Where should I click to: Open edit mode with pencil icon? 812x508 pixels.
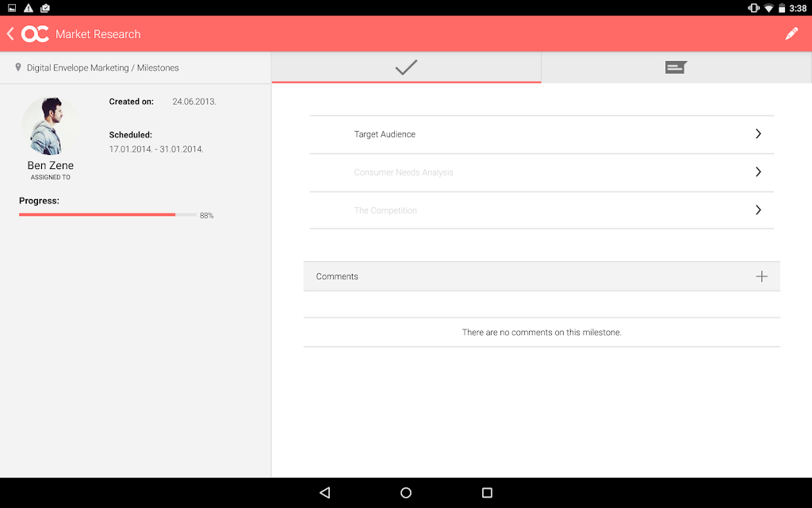click(x=791, y=33)
